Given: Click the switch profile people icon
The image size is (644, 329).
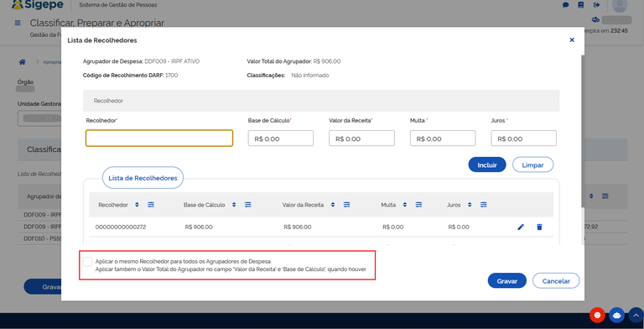Looking at the screenshot, I should (595, 19).
